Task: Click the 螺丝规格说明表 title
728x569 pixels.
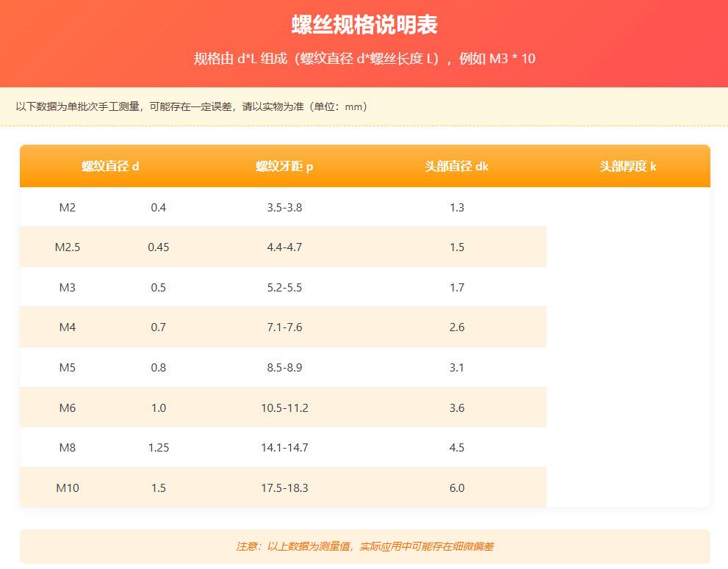Action: [364, 25]
